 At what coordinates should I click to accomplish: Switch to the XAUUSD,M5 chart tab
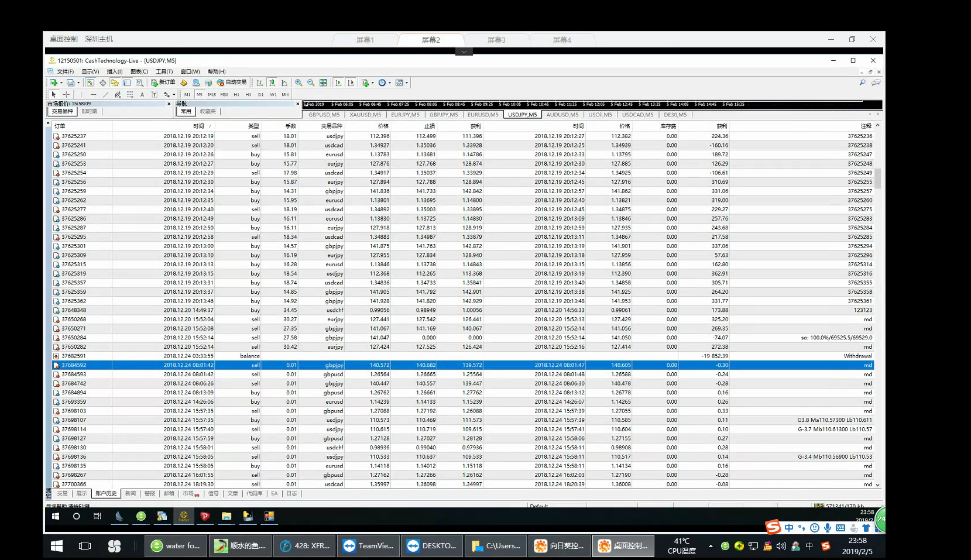click(x=365, y=115)
